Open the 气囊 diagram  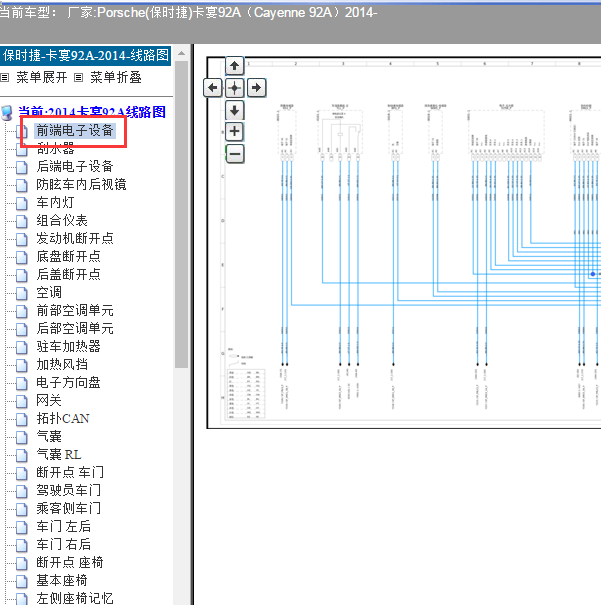coord(49,436)
